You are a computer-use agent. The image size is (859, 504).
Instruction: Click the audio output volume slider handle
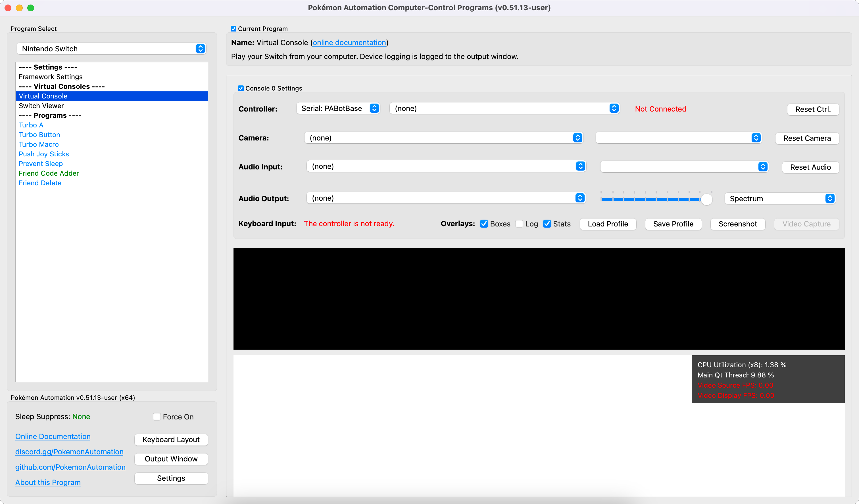coord(706,199)
